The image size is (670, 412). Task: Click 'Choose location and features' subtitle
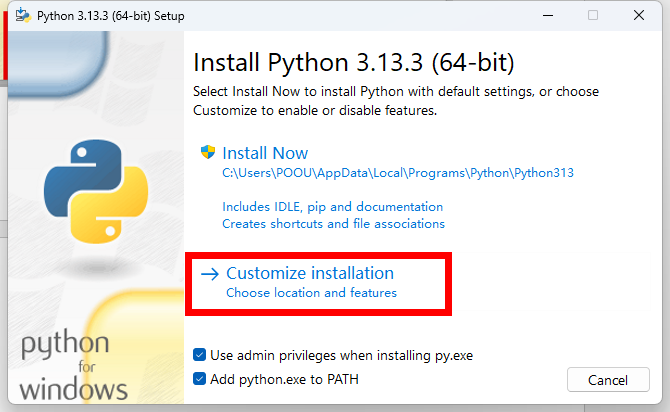[x=311, y=293]
